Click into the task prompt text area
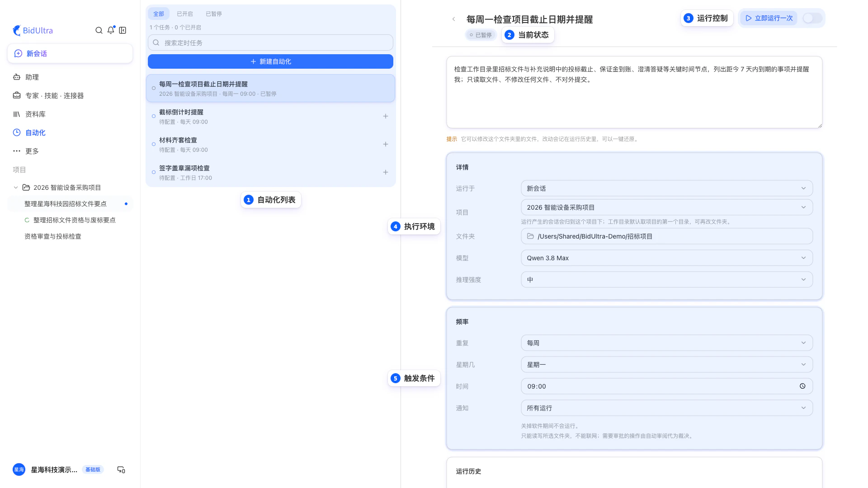 (x=634, y=92)
